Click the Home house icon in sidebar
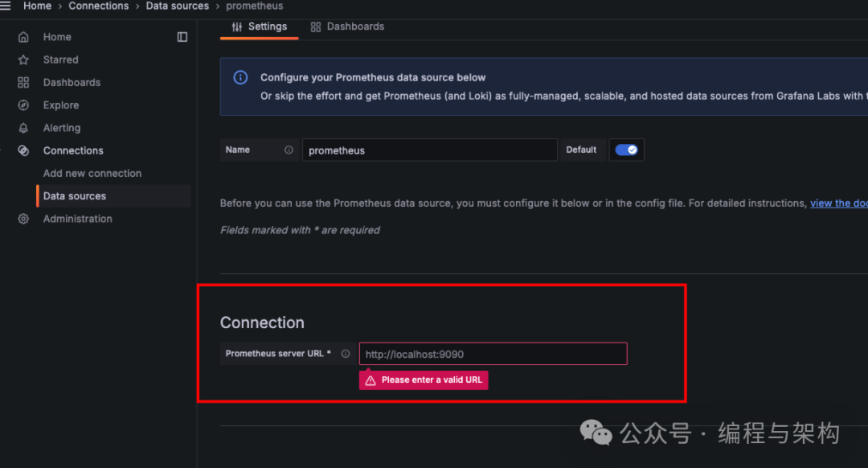 coord(23,37)
